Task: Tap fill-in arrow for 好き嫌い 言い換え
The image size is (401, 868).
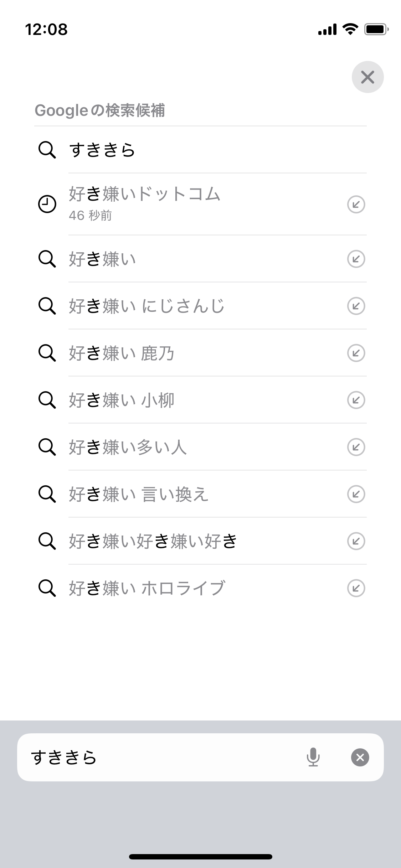Action: point(356,494)
